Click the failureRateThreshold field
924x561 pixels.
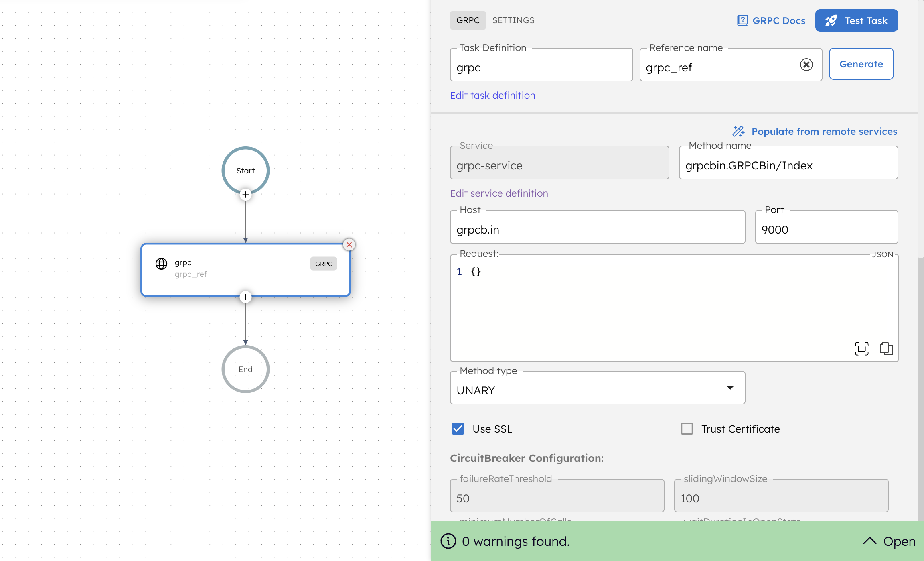click(x=557, y=496)
